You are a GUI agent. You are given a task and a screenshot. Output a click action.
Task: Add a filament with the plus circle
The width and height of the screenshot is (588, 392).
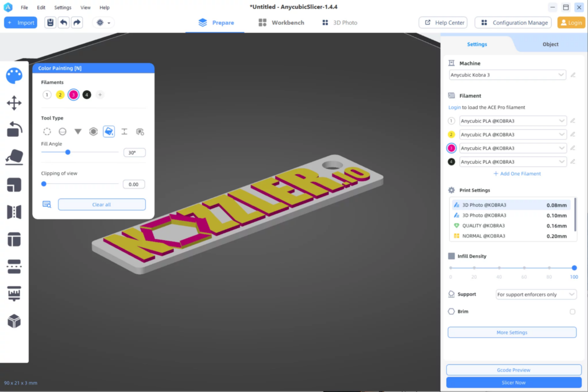click(x=100, y=95)
